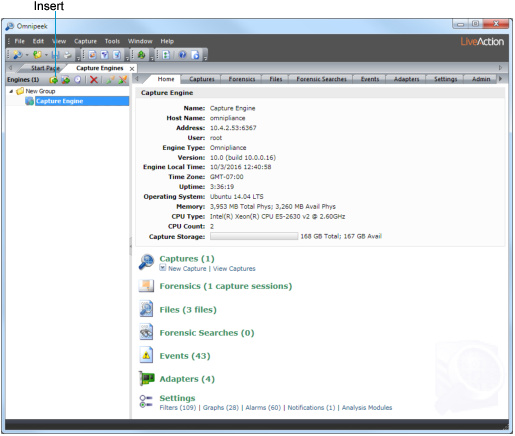This screenshot has height=436, width=515.
Task: Switch to the Events tab
Action: [x=370, y=79]
